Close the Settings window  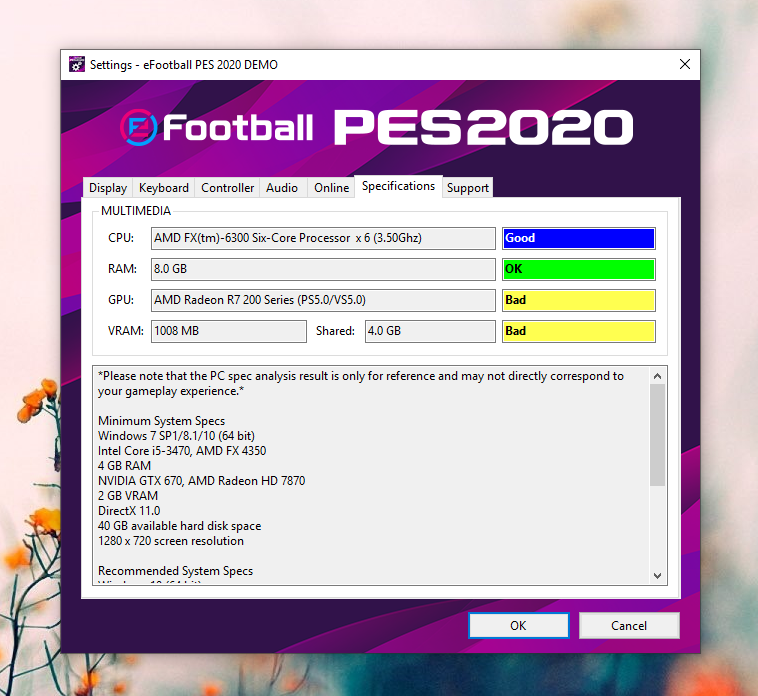click(685, 64)
